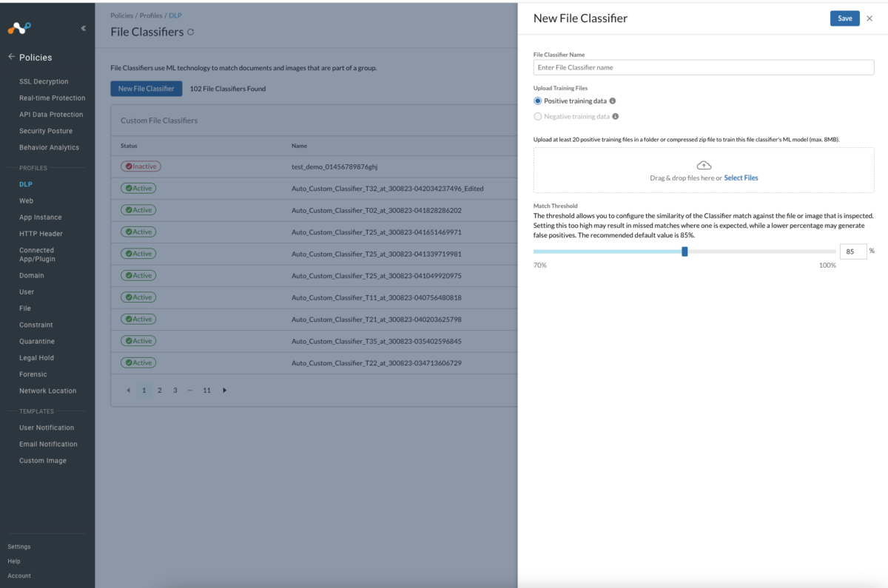Select Positive training data radio button
888x588 pixels.
coord(538,101)
